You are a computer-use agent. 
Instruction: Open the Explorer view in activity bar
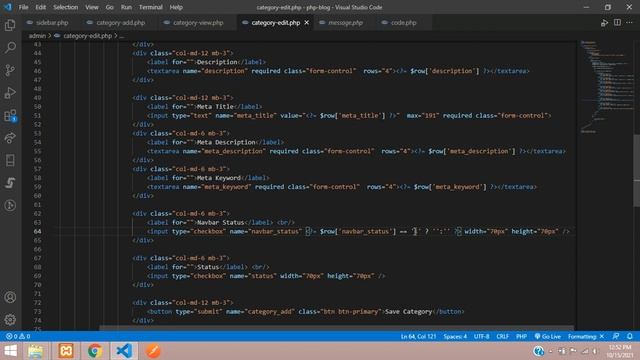click(x=10, y=25)
